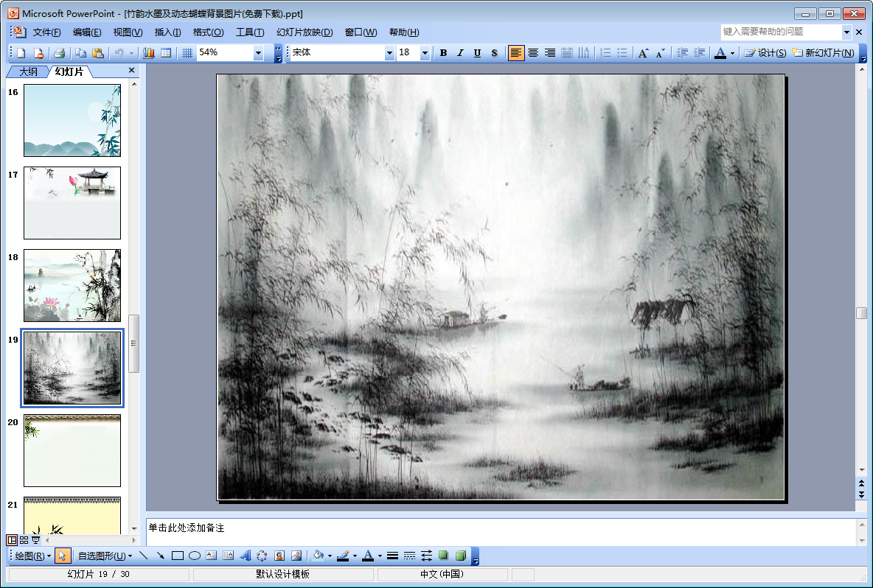
Task: Toggle bulleted list
Action: (622, 53)
